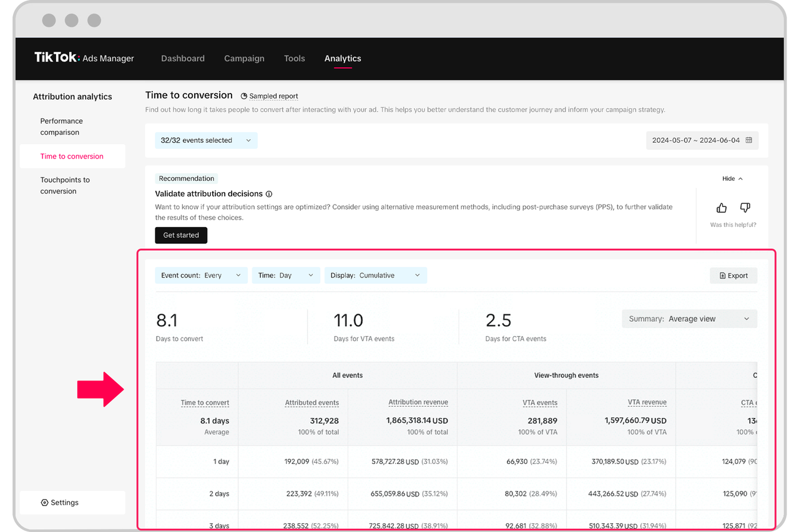Click the 2.5 Days for CTA events summary
The width and height of the screenshot is (799, 532).
coord(516,327)
